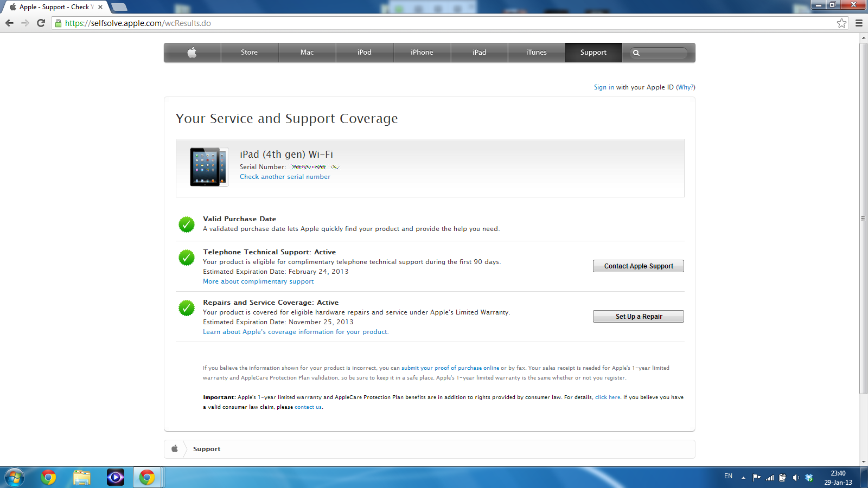Click the iPad product thumbnail image
This screenshot has width=868, height=488.
(x=209, y=167)
